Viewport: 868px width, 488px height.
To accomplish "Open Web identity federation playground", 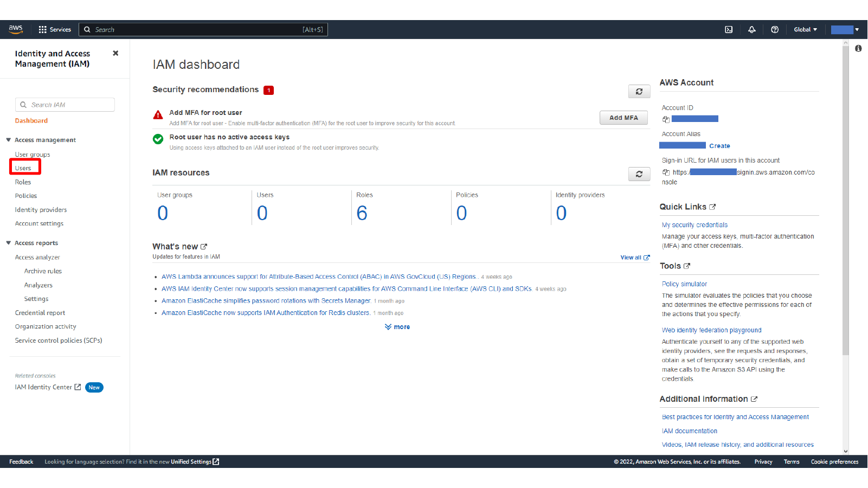I will [711, 330].
